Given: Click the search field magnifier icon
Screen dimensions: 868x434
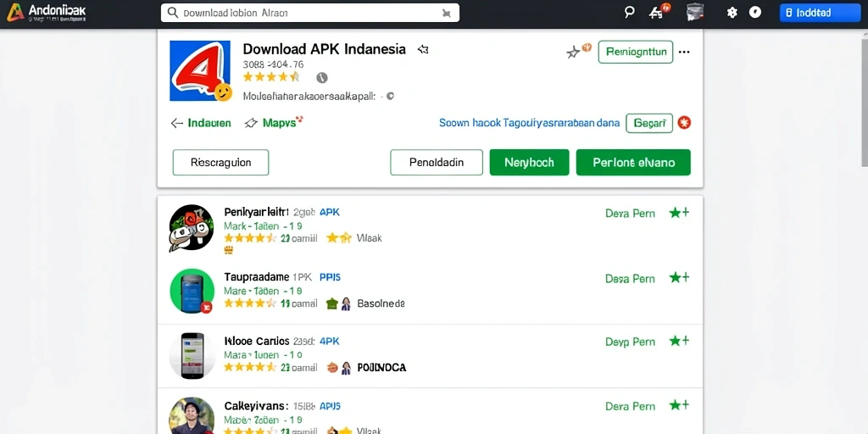Looking at the screenshot, I should pos(173,13).
